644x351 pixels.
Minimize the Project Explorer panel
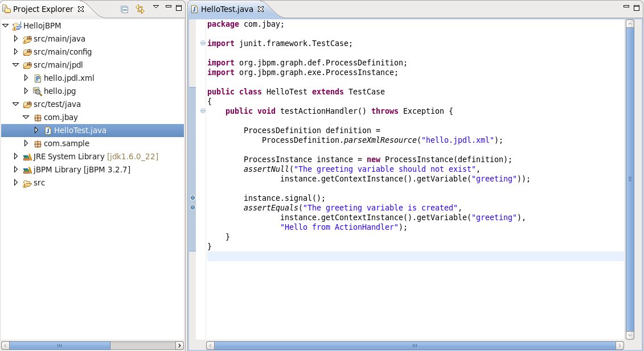[169, 7]
